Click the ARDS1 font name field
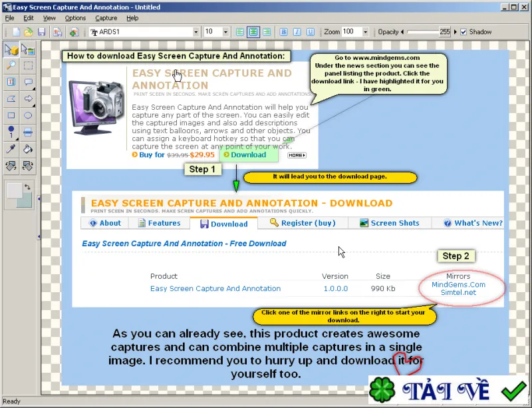Screen dimensions: 532x408 [x=141, y=32]
